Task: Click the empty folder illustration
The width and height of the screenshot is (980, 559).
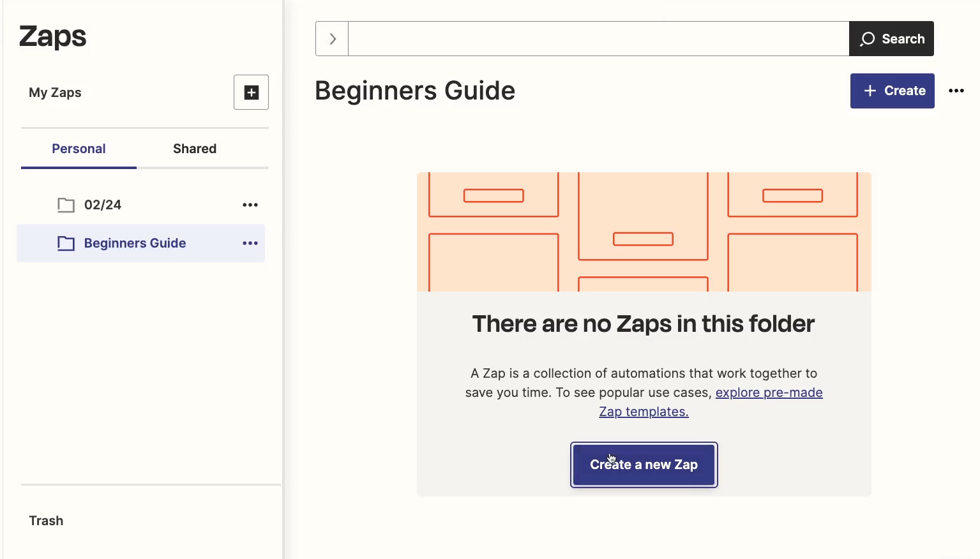Action: click(x=644, y=232)
